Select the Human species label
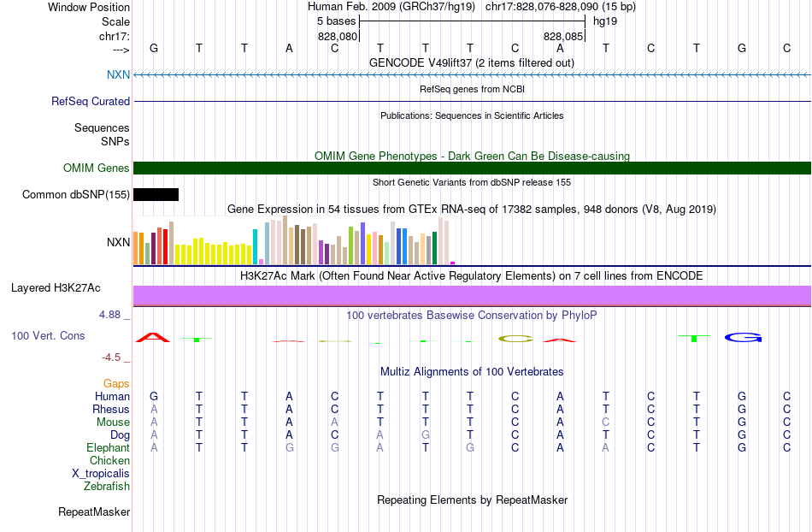Screen dimensions: 812x532 tap(112, 397)
